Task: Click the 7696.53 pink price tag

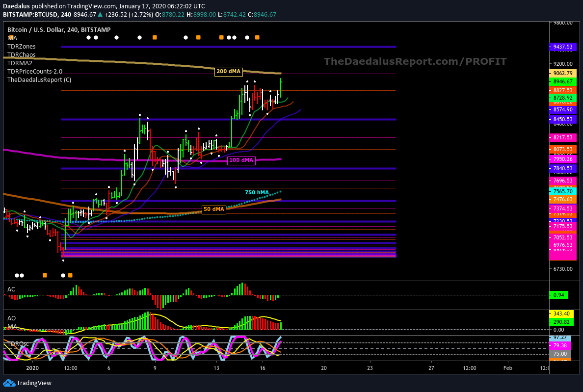Action: (x=563, y=181)
